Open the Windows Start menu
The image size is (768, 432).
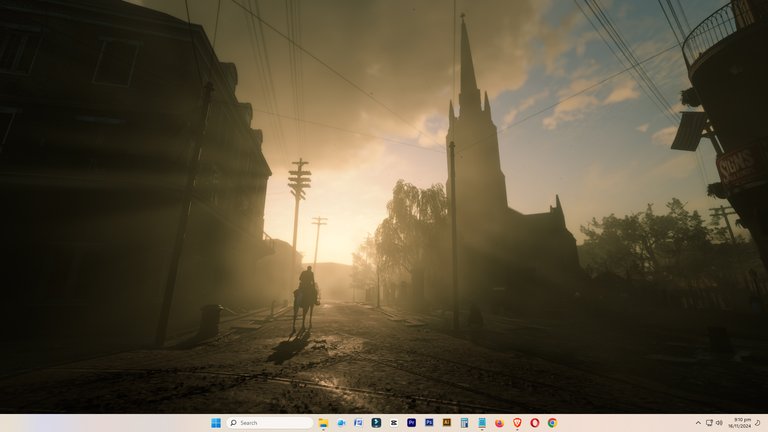pyautogui.click(x=216, y=423)
